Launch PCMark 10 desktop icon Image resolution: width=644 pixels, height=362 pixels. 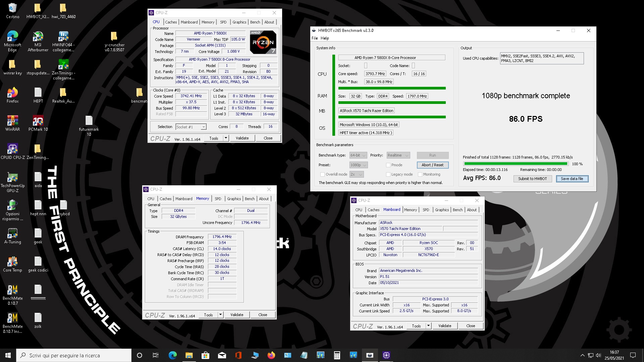pyautogui.click(x=38, y=123)
